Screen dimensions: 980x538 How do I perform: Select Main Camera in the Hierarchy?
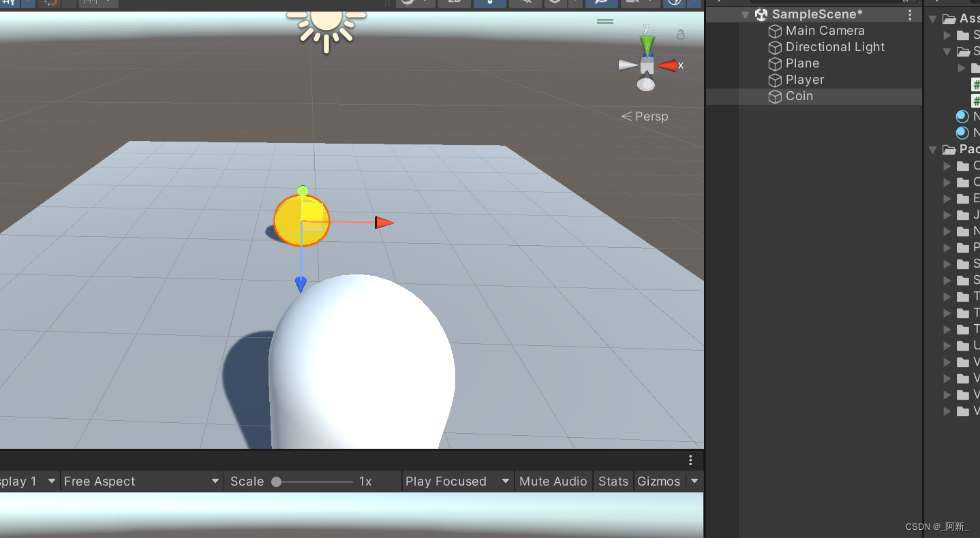[x=825, y=31]
